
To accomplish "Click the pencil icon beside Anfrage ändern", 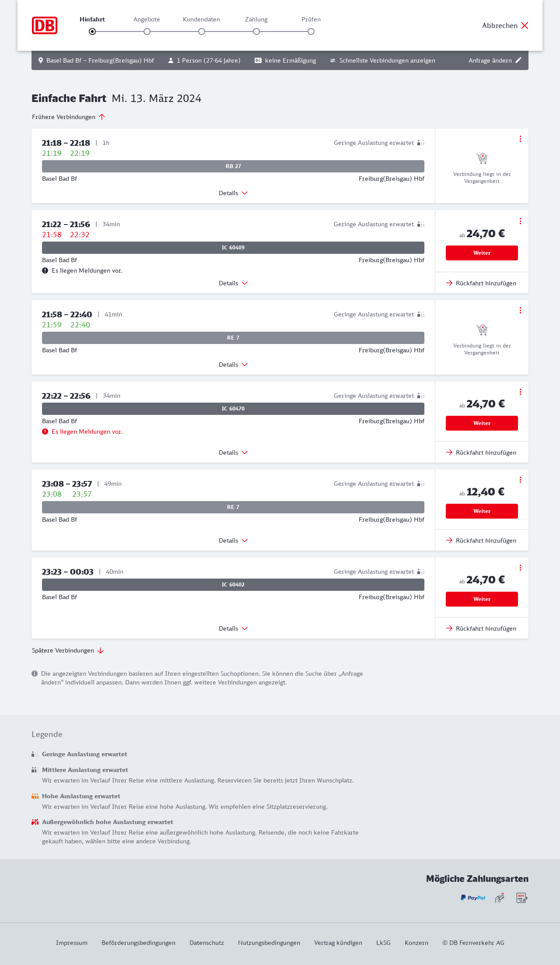I will pyautogui.click(x=518, y=60).
